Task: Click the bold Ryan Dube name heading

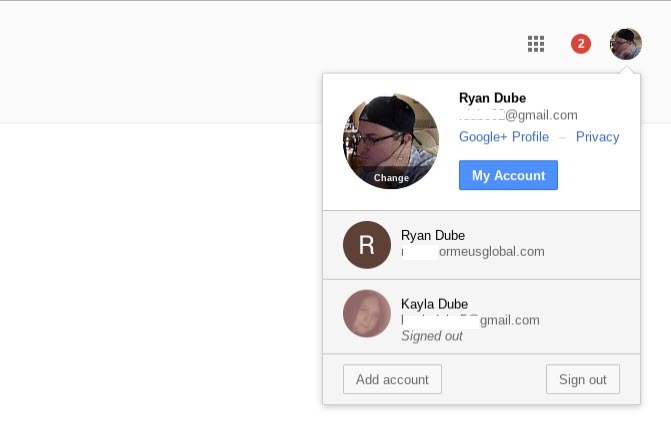Action: tap(492, 98)
